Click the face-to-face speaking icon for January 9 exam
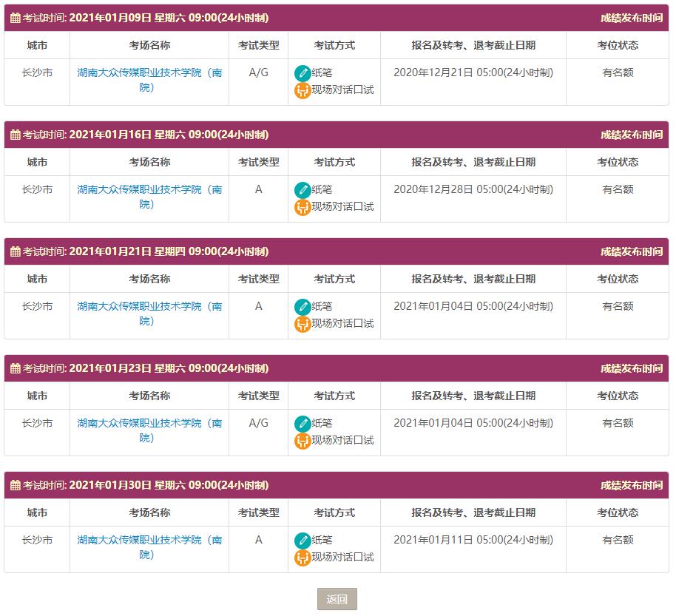Image resolution: width=676 pixels, height=616 pixels. point(302,90)
